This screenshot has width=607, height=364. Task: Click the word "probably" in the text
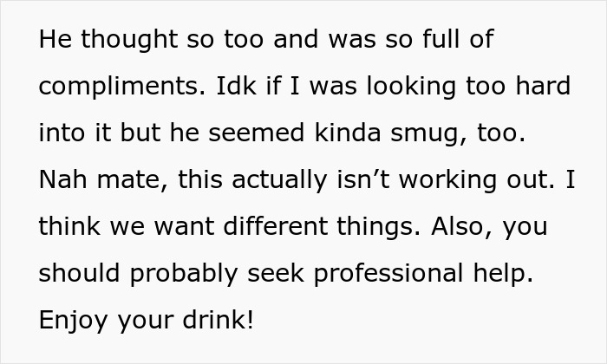tap(185, 273)
